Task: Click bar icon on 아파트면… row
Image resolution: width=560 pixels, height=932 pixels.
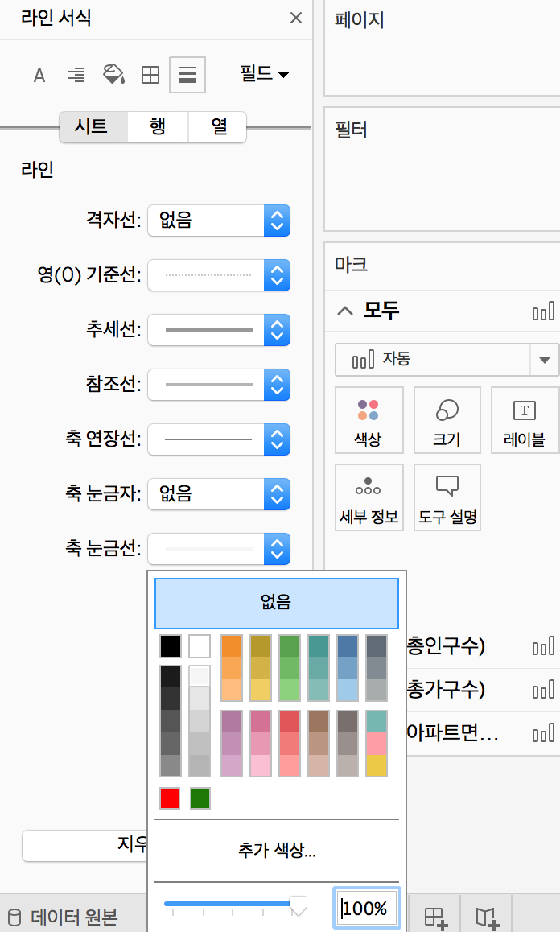Action: [x=543, y=733]
